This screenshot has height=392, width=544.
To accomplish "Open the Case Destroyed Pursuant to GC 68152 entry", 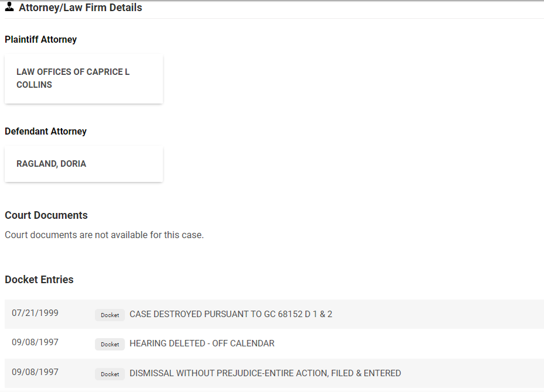I will click(231, 314).
